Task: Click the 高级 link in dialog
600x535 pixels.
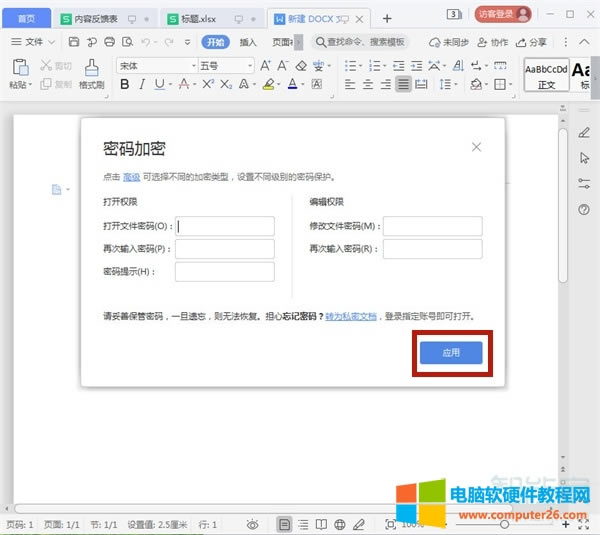Action: coord(131,176)
